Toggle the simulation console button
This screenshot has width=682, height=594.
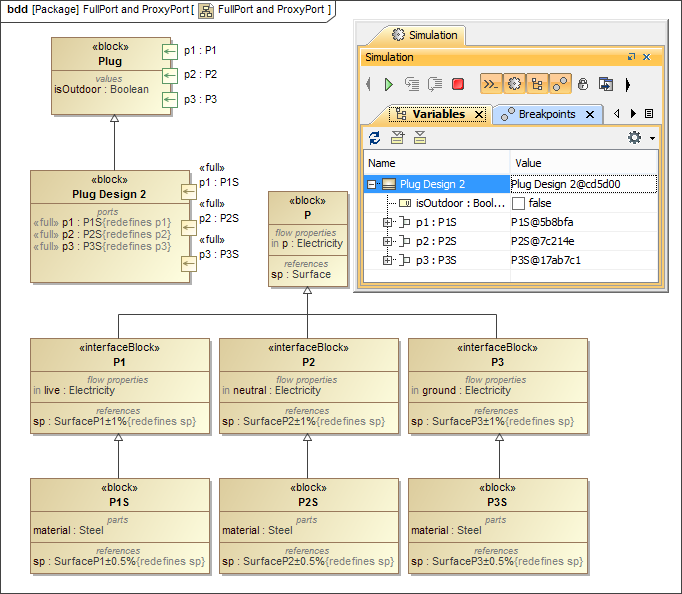click(x=490, y=84)
